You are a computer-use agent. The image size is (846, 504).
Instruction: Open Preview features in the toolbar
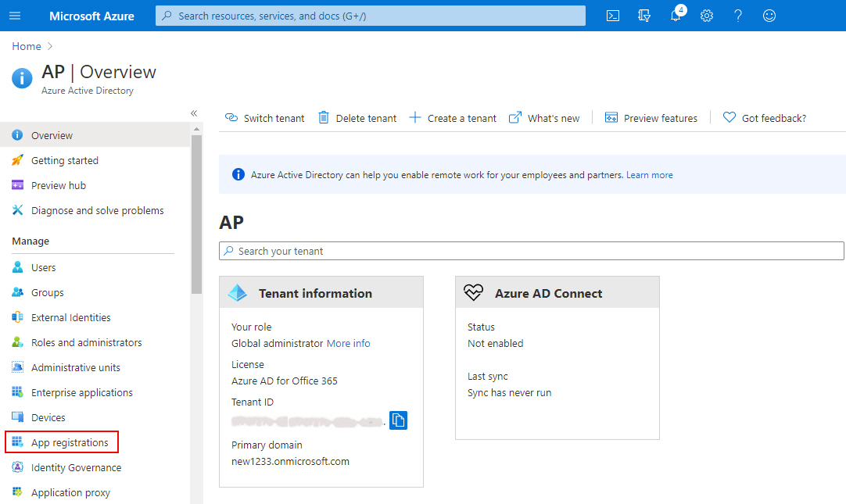[651, 118]
